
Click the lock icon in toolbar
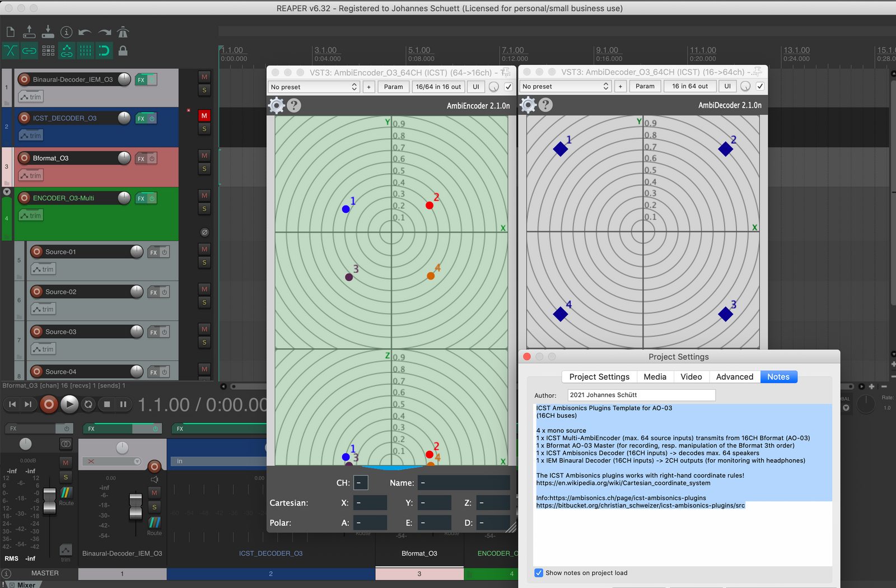(123, 51)
